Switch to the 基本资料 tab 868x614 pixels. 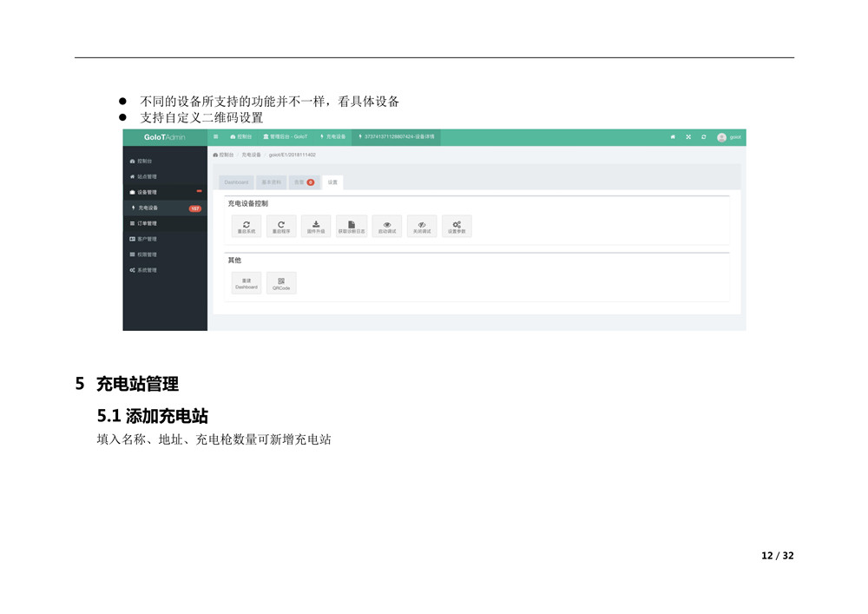point(272,182)
